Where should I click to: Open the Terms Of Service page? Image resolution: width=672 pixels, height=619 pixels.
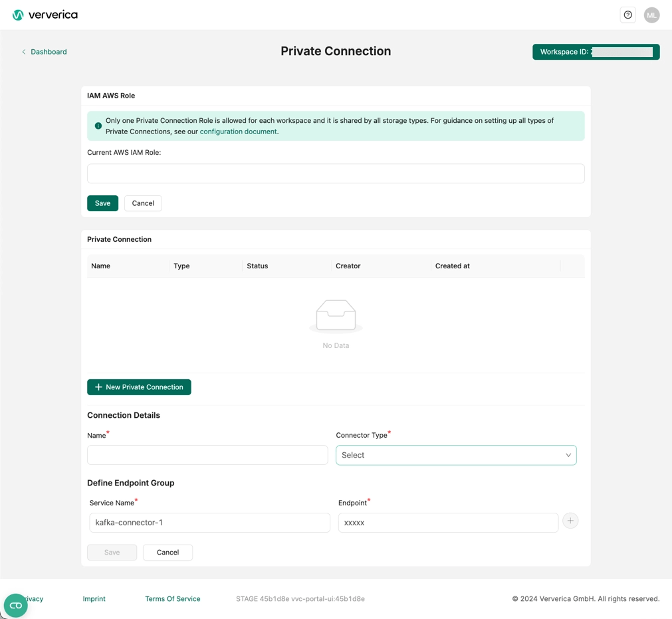172,598
